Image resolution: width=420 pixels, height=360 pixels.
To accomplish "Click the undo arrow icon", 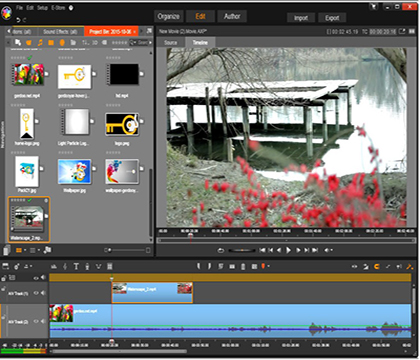I will 18,20.
